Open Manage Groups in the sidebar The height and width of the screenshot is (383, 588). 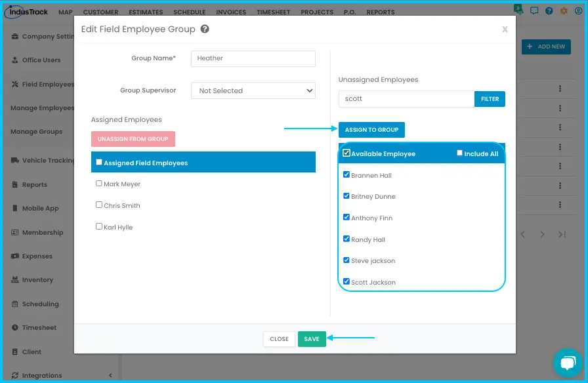(36, 132)
